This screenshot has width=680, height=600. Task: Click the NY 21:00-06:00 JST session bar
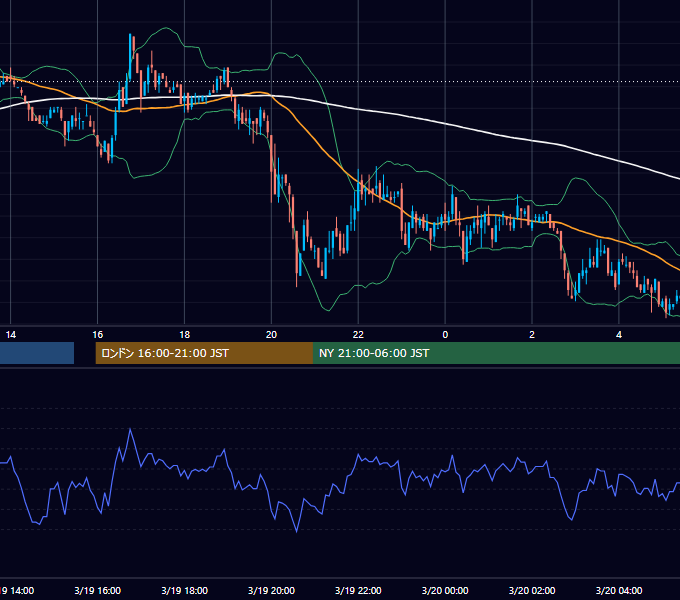point(497,353)
